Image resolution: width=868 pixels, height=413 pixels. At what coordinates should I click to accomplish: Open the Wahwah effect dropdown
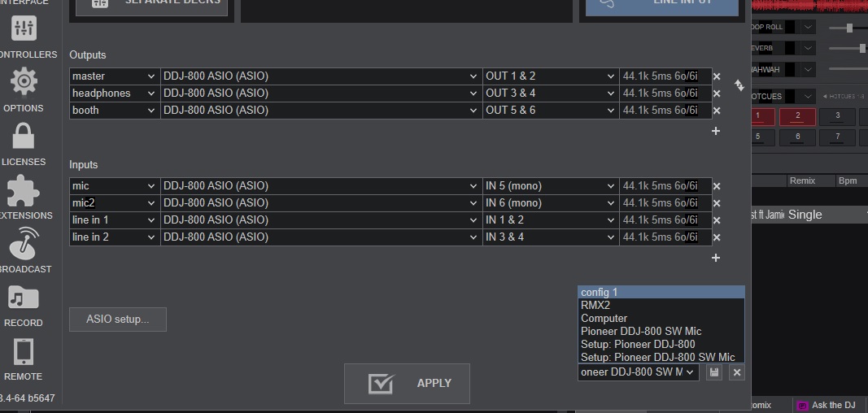809,70
